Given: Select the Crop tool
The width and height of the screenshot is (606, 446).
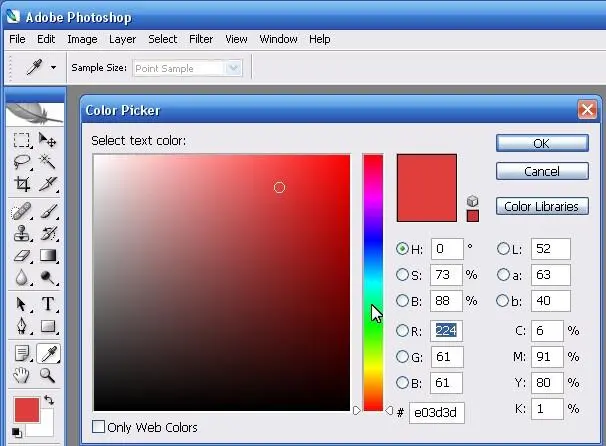Looking at the screenshot, I should 22,184.
